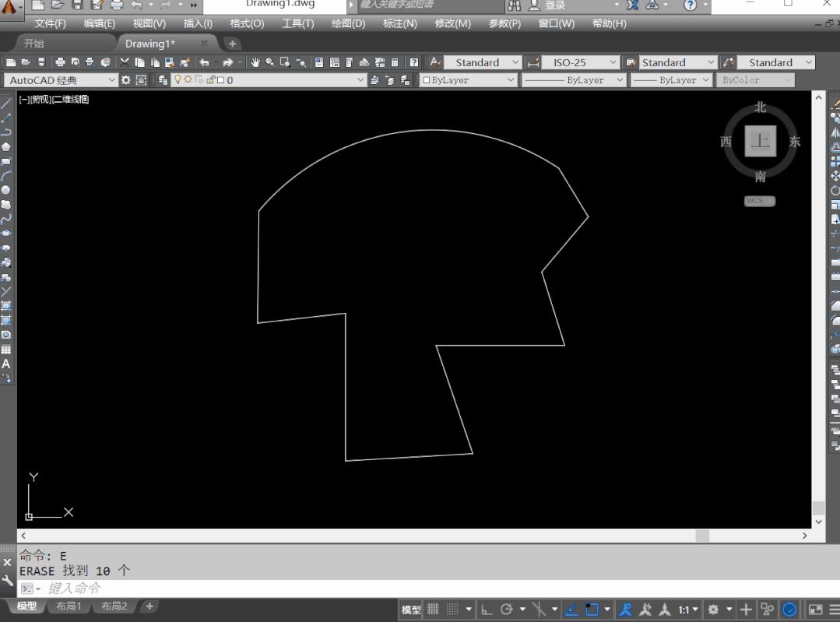Open the ISO-25 dimension style dropdown
Viewport: 840px width, 622px height.
point(612,62)
